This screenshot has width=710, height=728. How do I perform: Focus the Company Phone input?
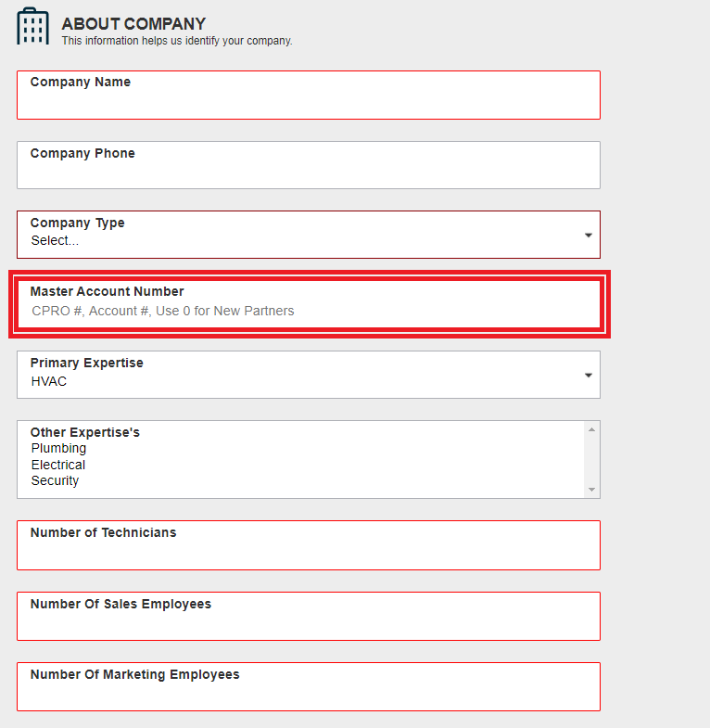(x=309, y=165)
